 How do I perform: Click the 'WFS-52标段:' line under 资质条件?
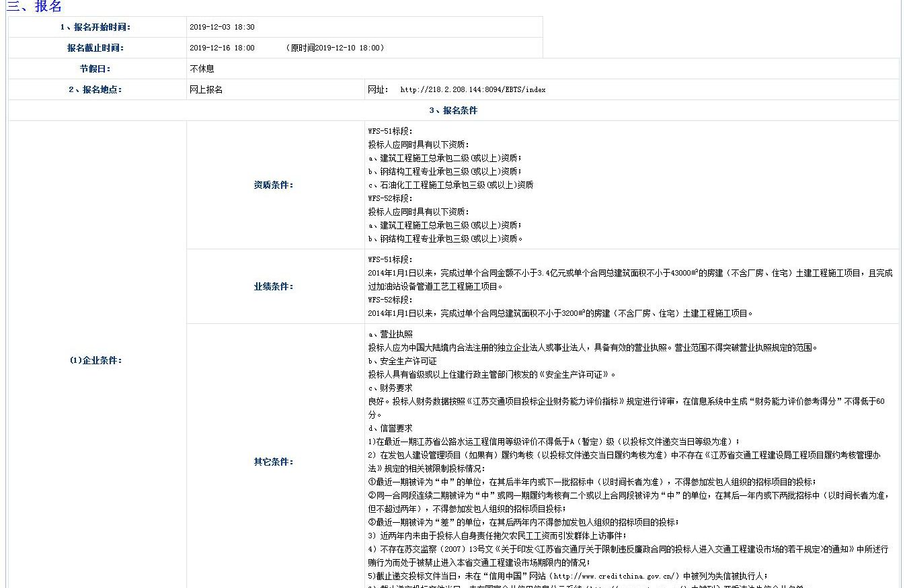point(391,198)
